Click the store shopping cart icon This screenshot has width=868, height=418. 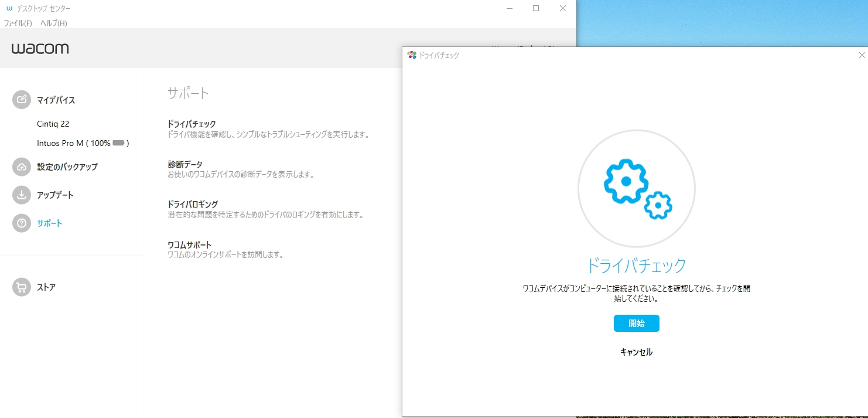[21, 287]
